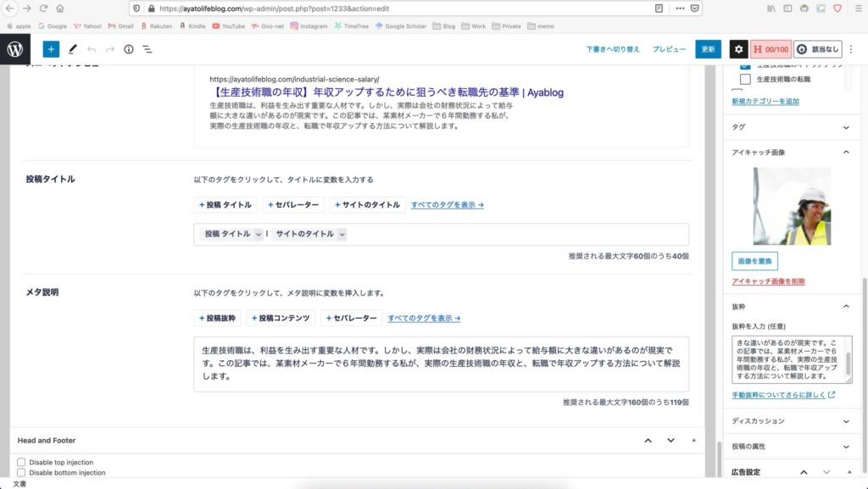Screen dimensions: 868x489
Task: Toggle reader view in address bar
Action: pyautogui.click(x=659, y=8)
